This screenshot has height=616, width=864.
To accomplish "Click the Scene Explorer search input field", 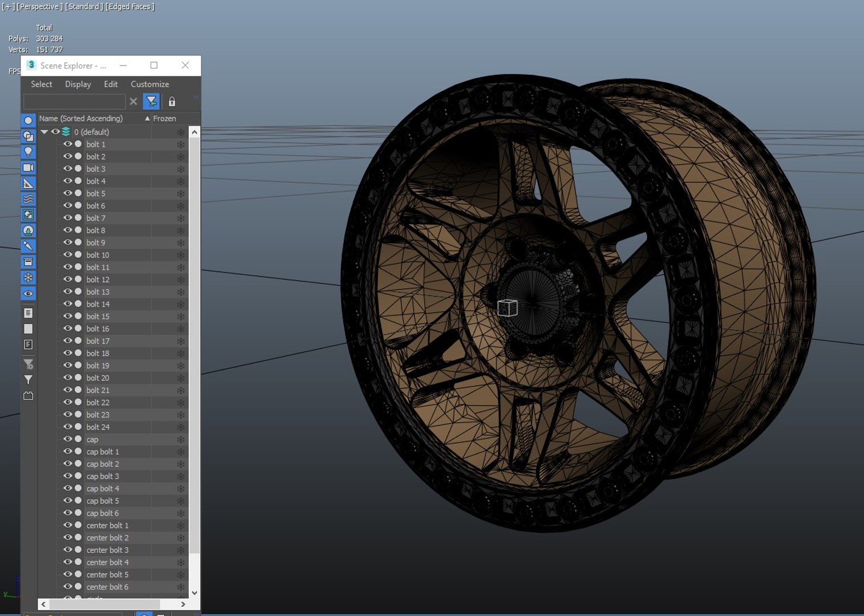I will [x=74, y=102].
